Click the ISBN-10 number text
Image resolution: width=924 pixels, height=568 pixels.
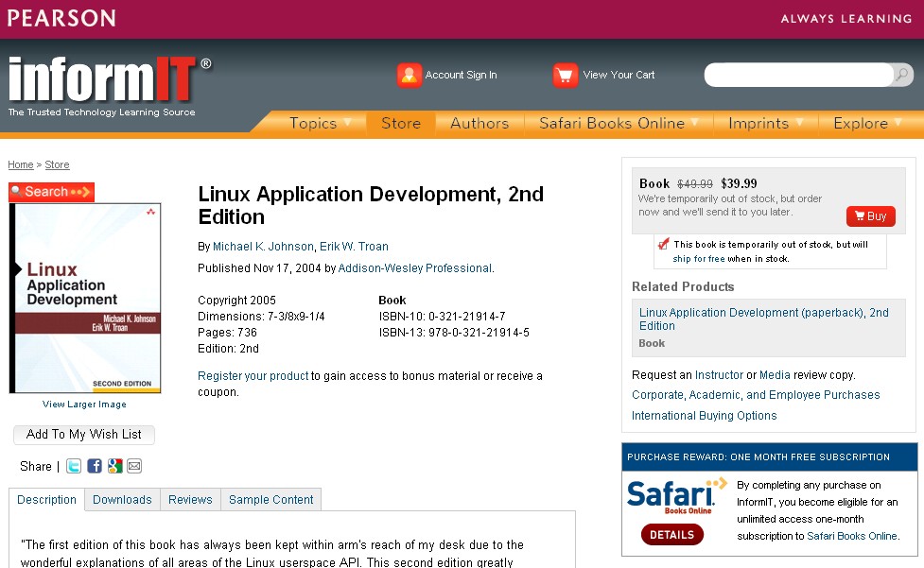(x=442, y=317)
